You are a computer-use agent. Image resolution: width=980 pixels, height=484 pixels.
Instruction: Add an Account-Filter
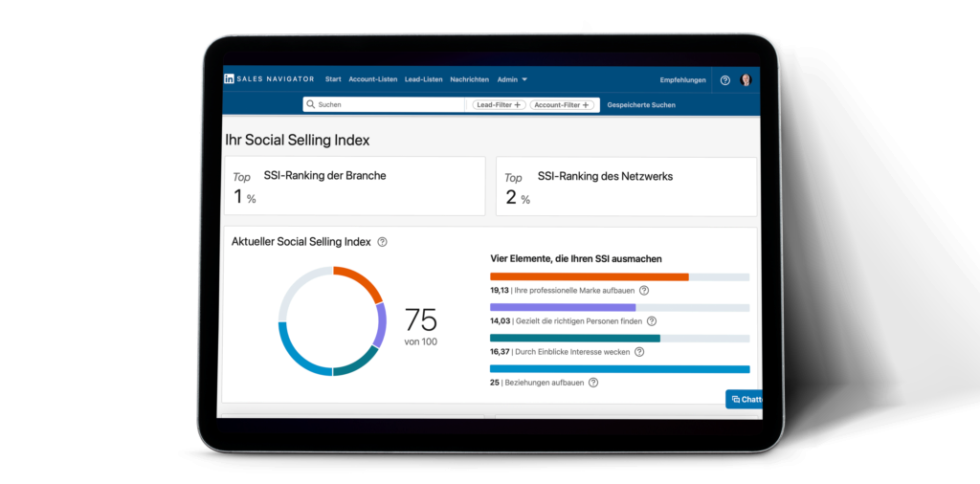click(563, 105)
